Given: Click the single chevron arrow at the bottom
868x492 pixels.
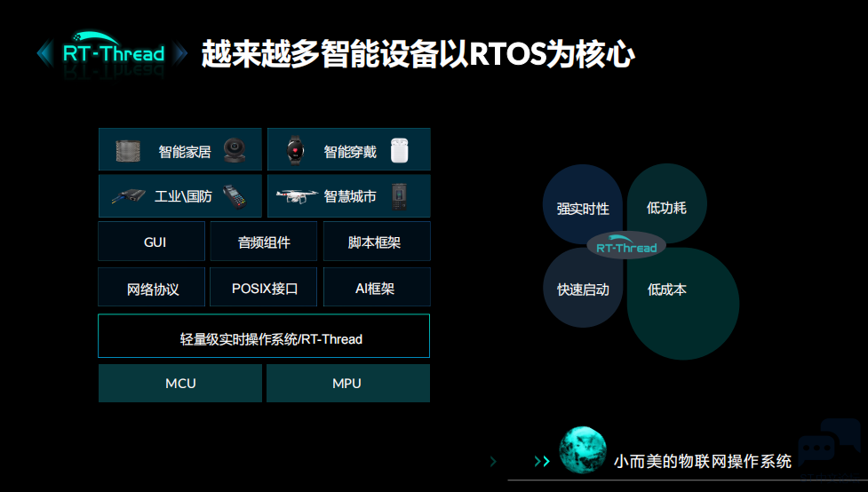Looking at the screenshot, I should pos(493,461).
